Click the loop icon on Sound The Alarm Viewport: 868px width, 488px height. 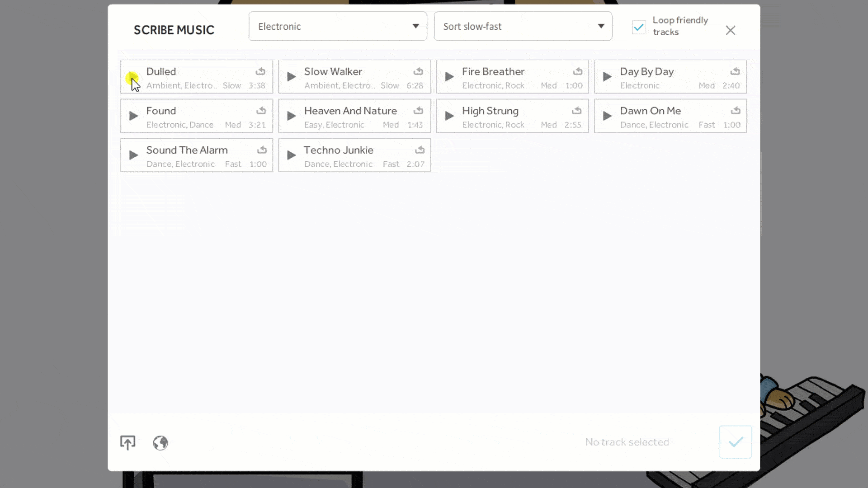(x=262, y=150)
